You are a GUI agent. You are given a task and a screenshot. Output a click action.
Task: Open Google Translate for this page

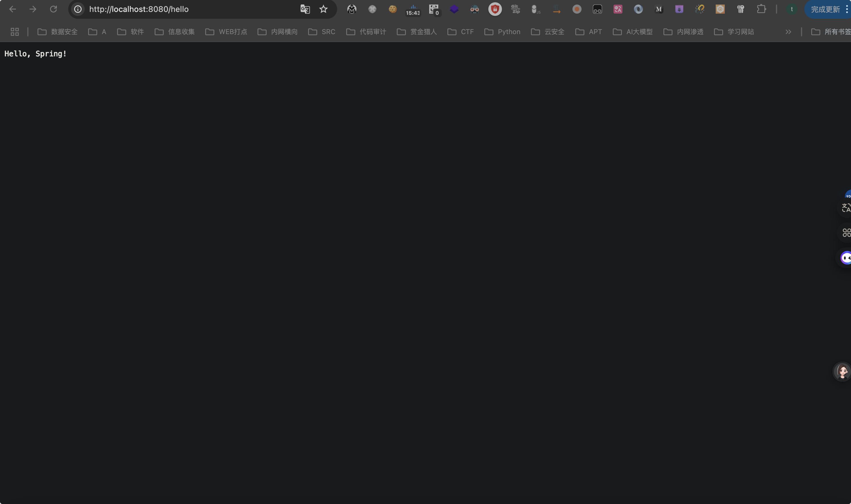tap(305, 9)
